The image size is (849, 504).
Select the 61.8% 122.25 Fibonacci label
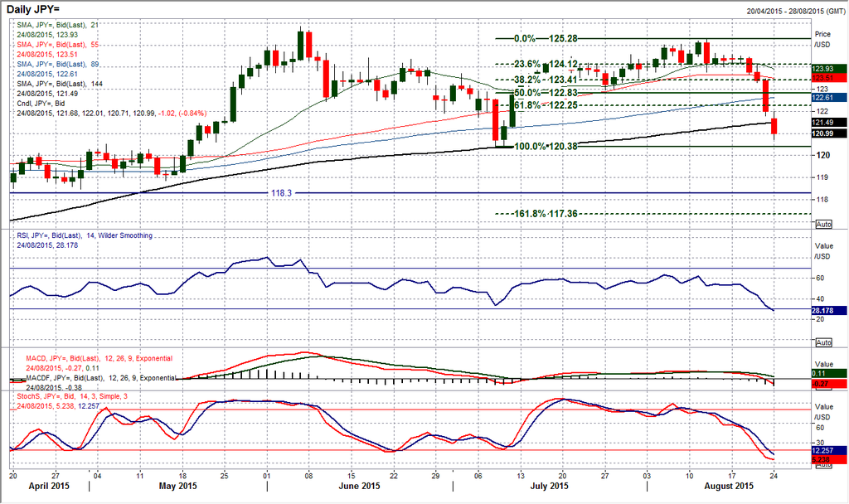[x=546, y=105]
